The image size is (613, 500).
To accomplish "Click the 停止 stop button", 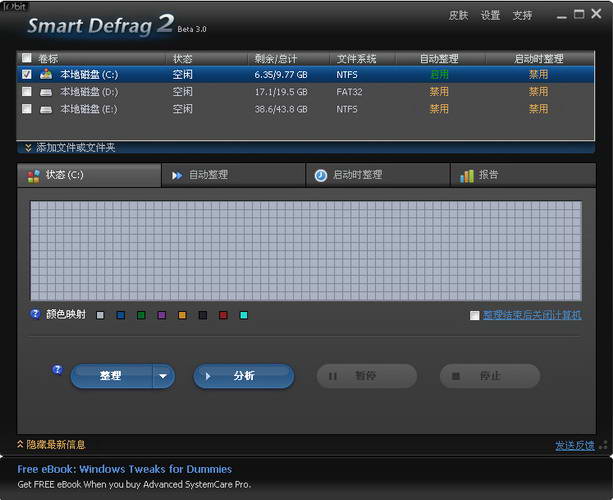I will pyautogui.click(x=490, y=376).
